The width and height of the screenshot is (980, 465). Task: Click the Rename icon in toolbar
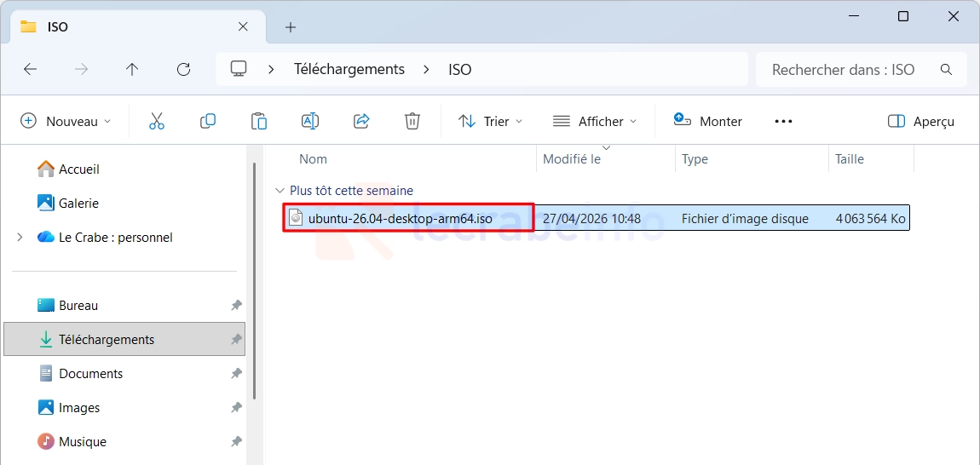point(310,121)
